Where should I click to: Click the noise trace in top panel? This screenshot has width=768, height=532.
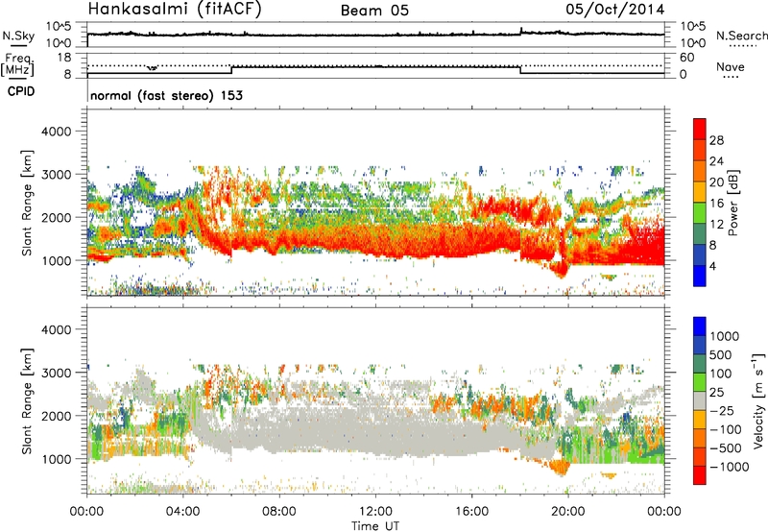375,35
